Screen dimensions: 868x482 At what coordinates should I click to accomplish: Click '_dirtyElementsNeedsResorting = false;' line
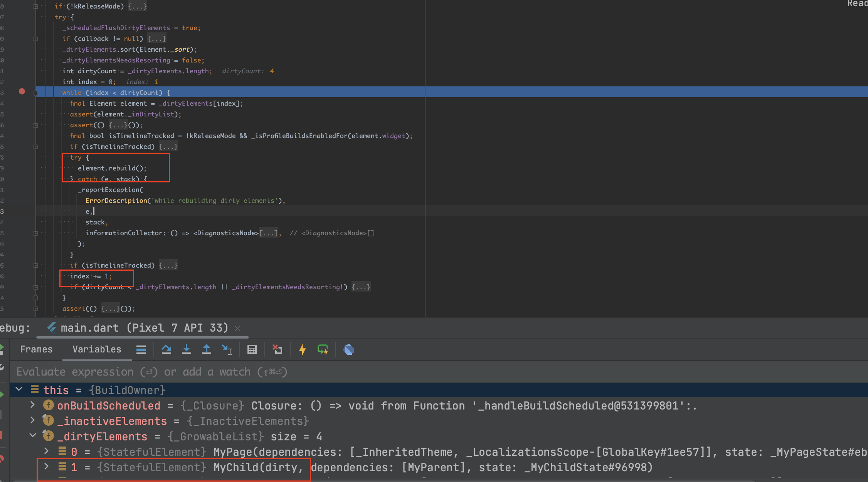pos(133,60)
